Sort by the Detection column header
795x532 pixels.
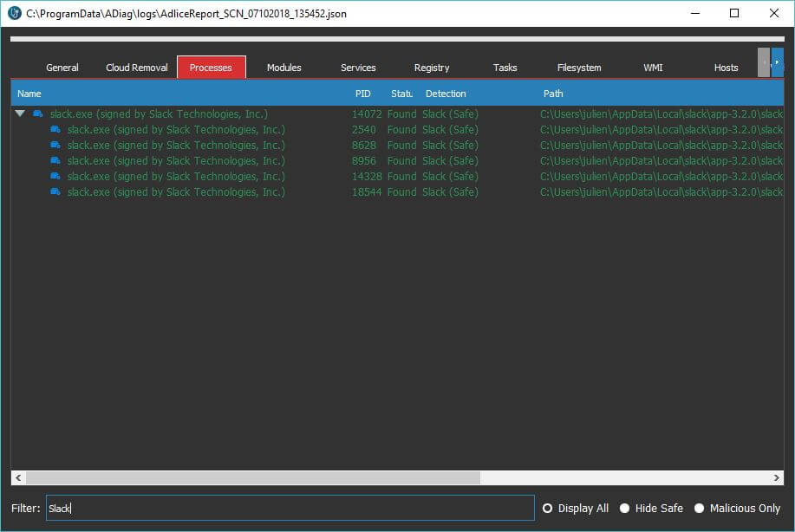tap(446, 94)
